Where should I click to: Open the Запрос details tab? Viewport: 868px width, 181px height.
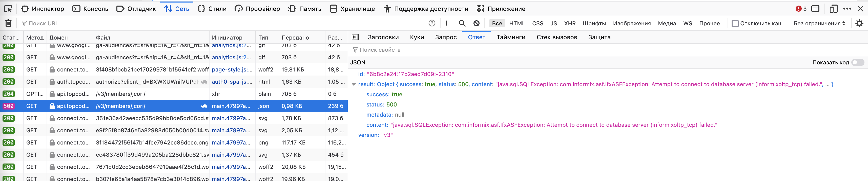coord(446,37)
